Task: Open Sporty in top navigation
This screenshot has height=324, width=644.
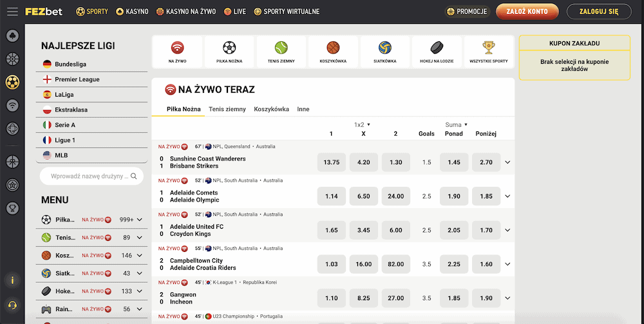Action: [92, 12]
